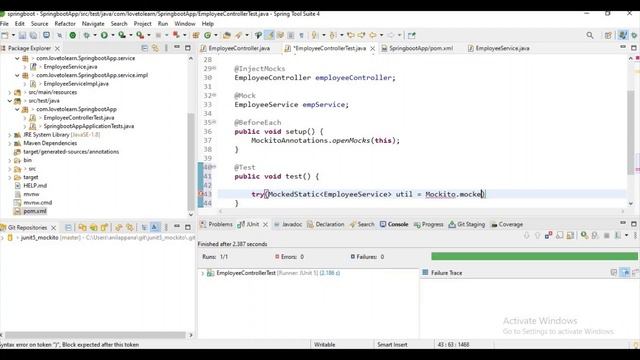Click the Create New Git Repository icon

104,227
